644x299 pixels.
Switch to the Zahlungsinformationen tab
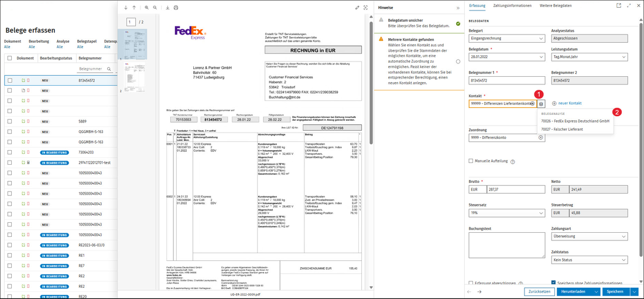tap(512, 6)
